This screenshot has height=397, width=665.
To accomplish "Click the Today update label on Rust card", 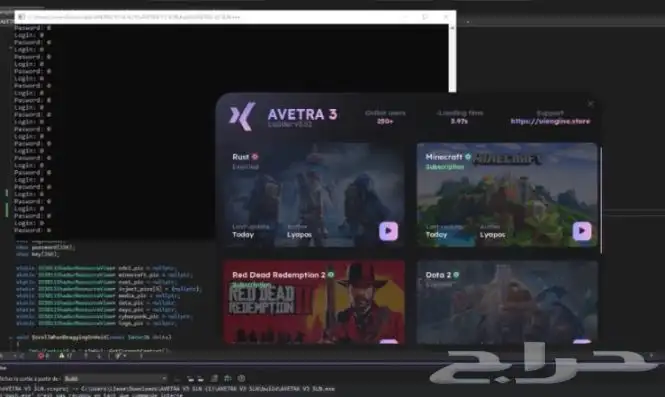I will coord(243,235).
